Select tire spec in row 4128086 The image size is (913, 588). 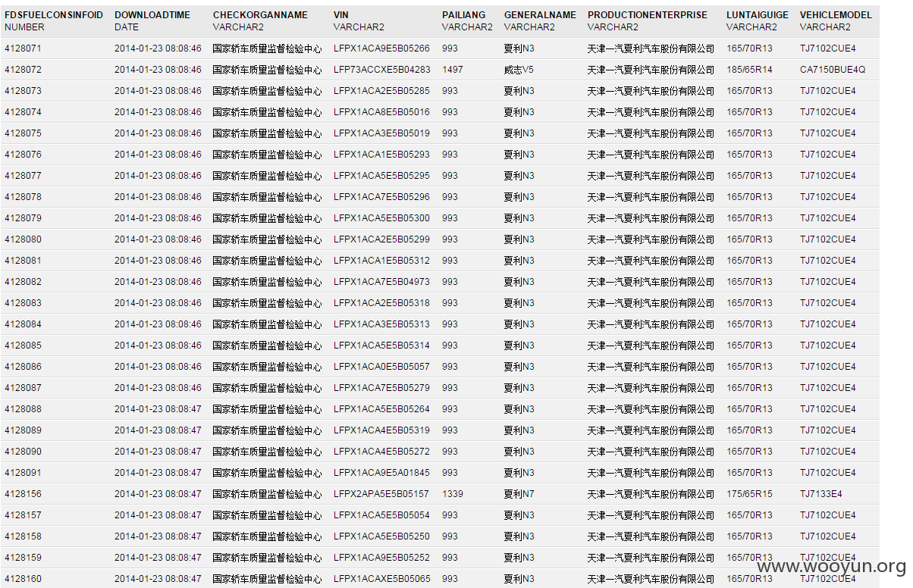(x=750, y=367)
